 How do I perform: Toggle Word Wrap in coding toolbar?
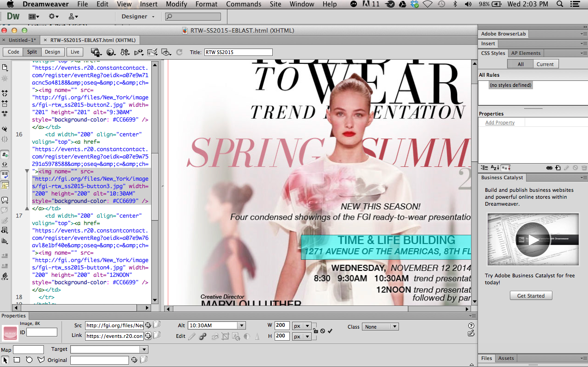(5, 175)
